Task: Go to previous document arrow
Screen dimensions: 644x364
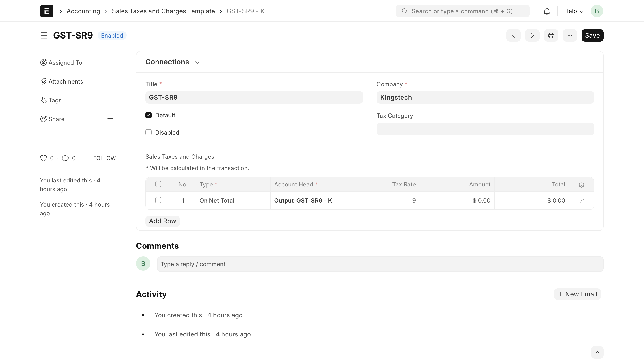Action: 513,36
